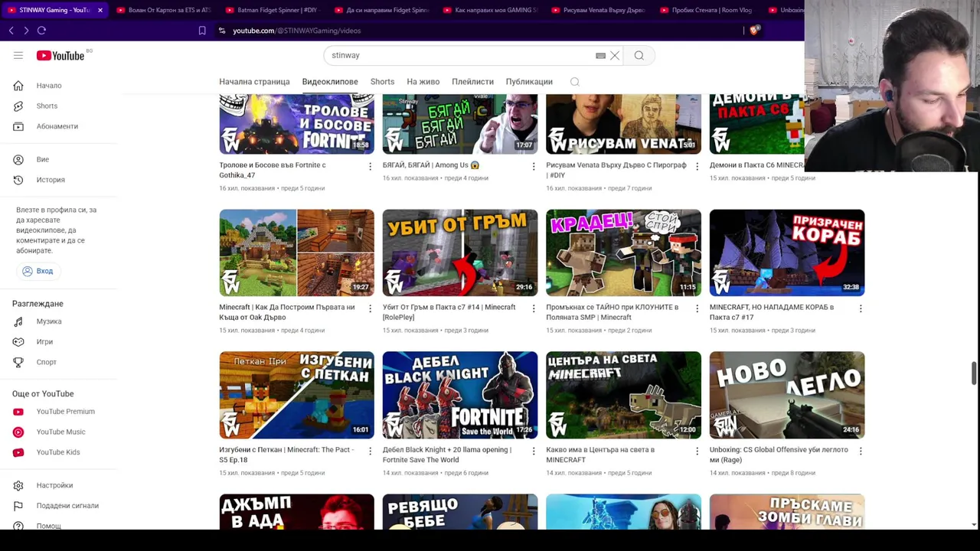The width and height of the screenshot is (980, 551).
Task: Go back with the browser back arrow
Action: click(x=11, y=31)
